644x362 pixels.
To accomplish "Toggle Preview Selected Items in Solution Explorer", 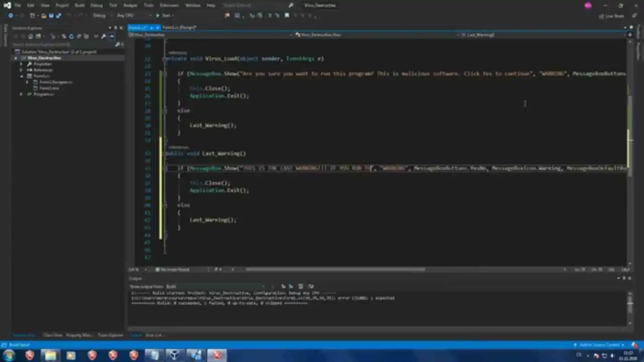I will click(x=111, y=36).
